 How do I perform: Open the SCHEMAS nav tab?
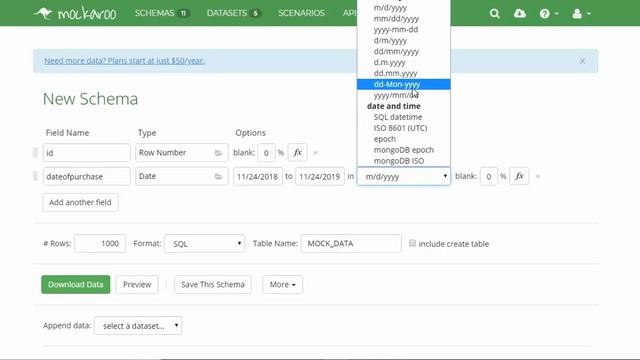[x=161, y=13]
